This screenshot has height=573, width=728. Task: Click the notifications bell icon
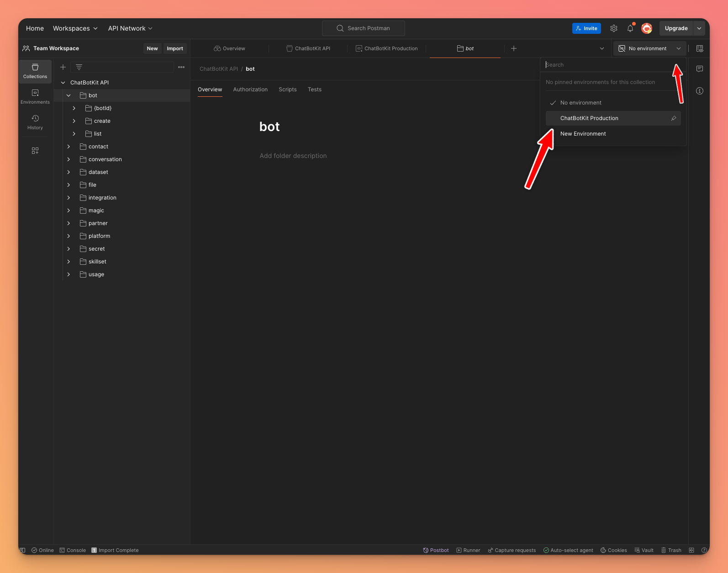click(x=630, y=28)
